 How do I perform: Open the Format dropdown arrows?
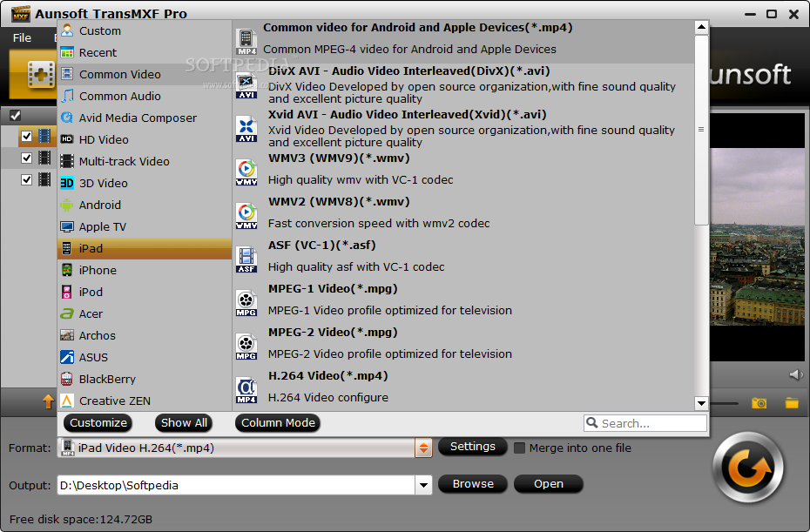(423, 448)
